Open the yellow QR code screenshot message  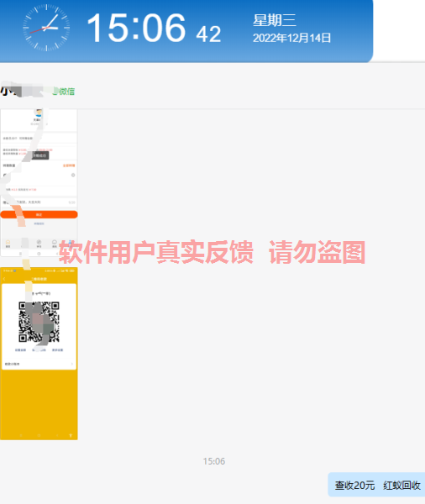click(x=39, y=354)
